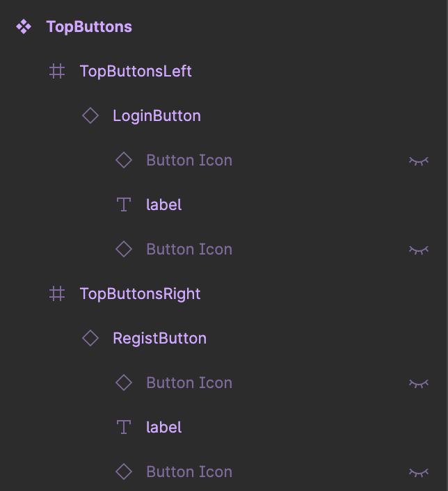Click the LoginButton instance diamond icon

pos(90,115)
